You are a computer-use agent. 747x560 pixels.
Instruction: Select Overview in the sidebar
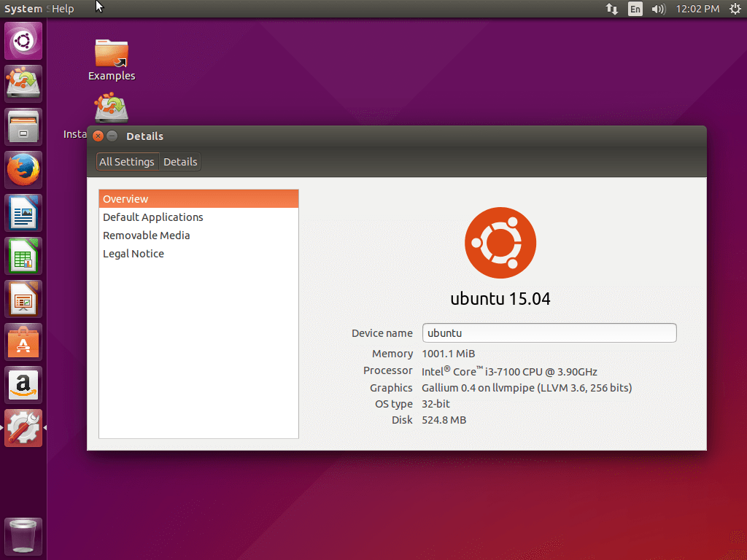click(x=198, y=198)
